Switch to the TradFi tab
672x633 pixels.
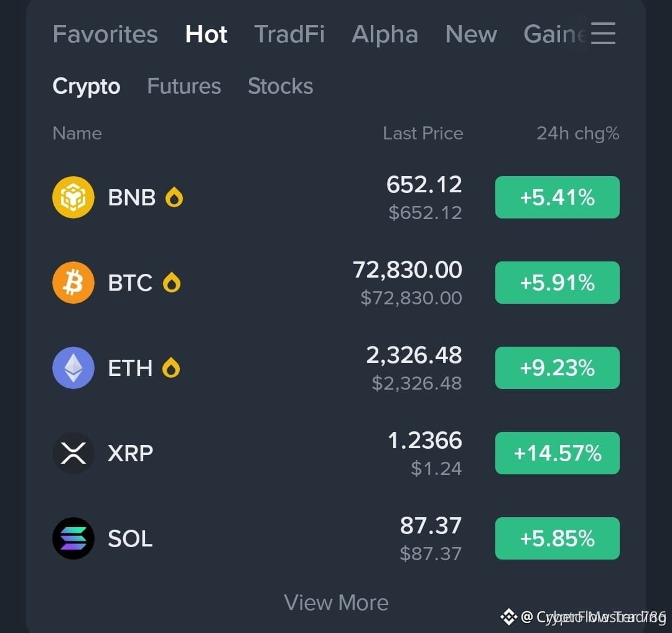pos(289,34)
